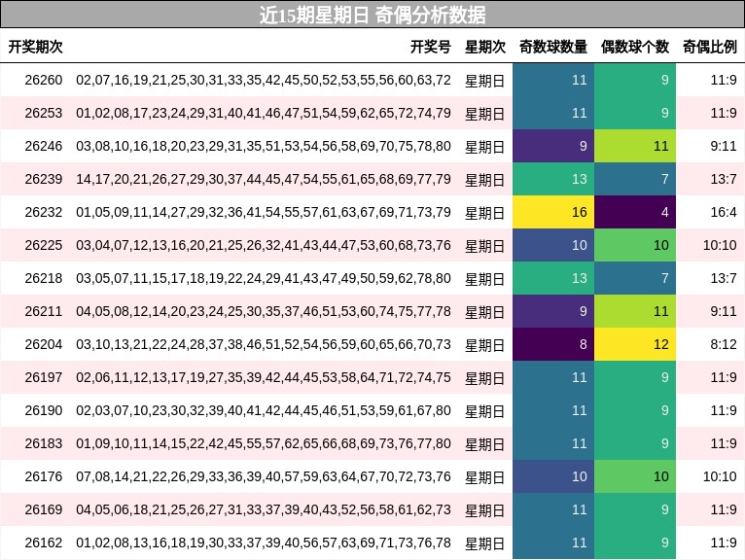745x560 pixels.
Task: Select draw number 26246
Action: tap(44, 146)
